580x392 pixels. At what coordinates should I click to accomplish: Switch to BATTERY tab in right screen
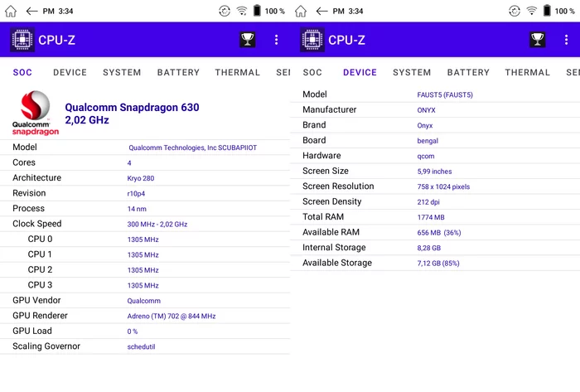468,72
